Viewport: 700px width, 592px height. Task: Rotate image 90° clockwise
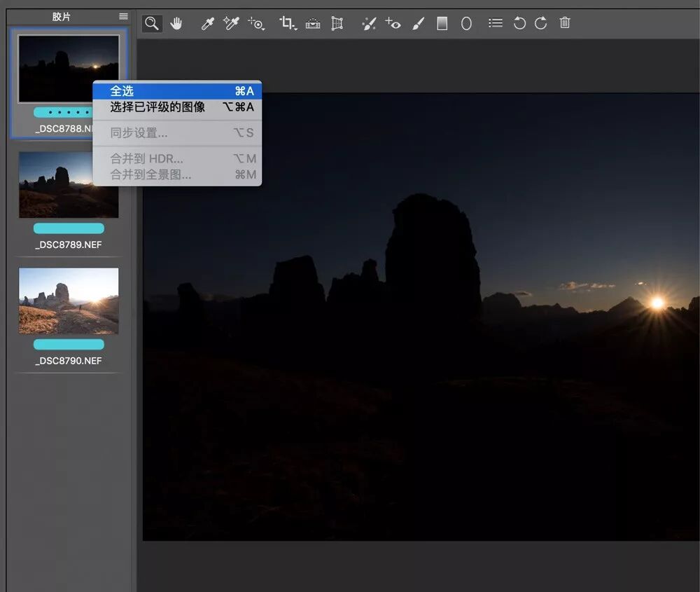click(540, 23)
